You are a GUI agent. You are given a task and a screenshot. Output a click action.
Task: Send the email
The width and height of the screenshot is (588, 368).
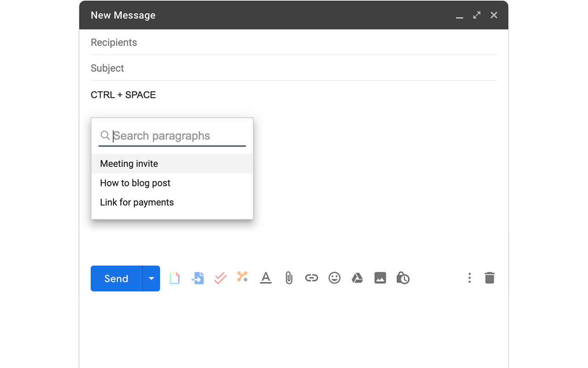click(116, 278)
